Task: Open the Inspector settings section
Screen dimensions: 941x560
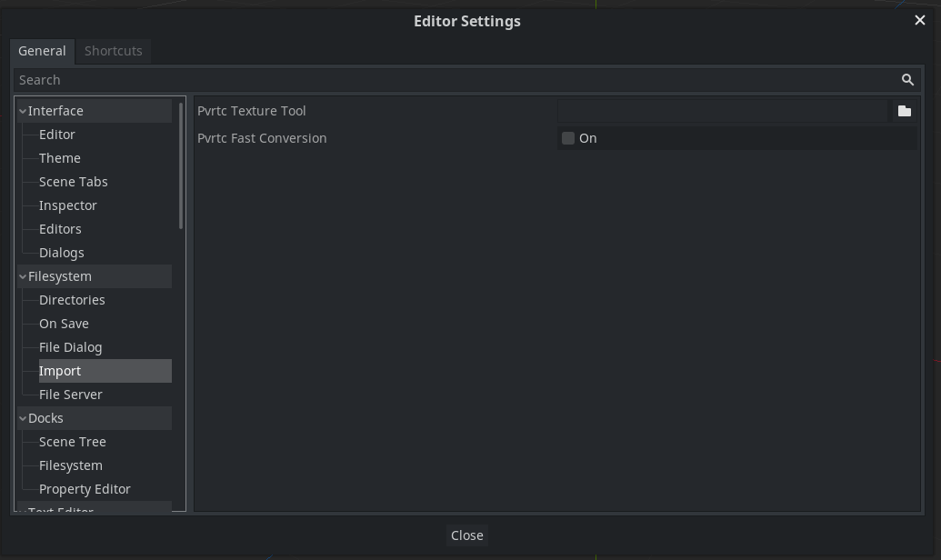Action: point(67,205)
